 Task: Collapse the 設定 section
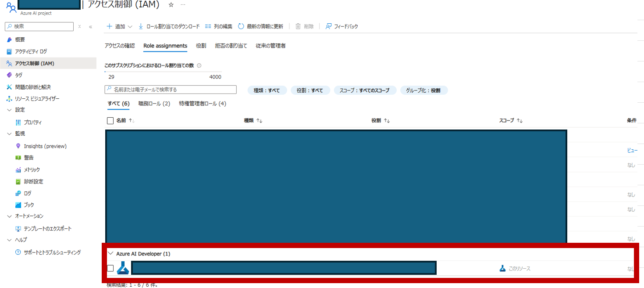[10, 110]
